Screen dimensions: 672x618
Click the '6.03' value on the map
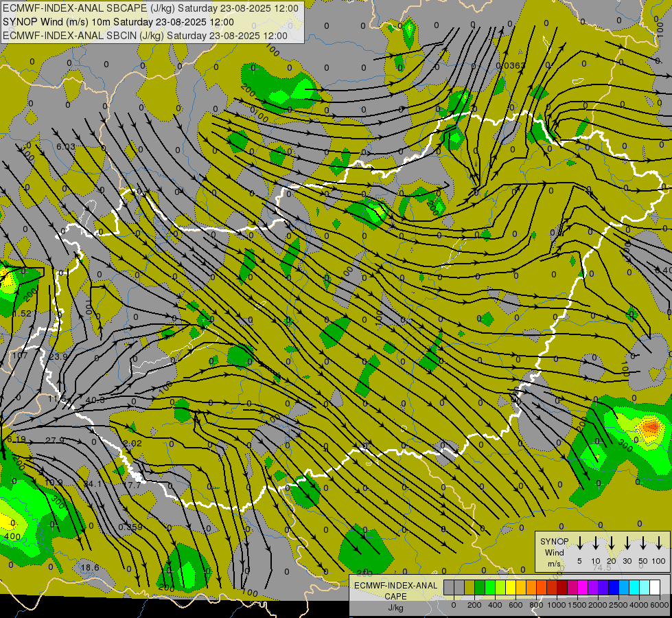[66, 147]
